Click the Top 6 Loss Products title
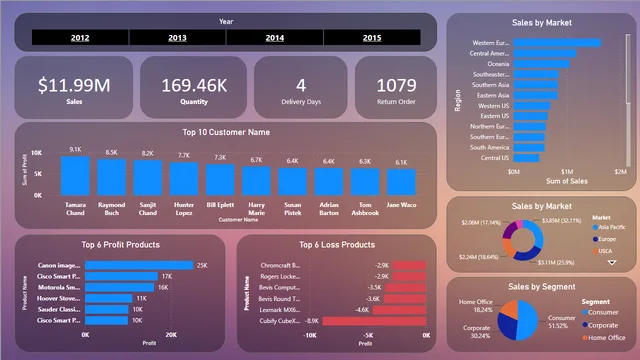This screenshot has width=640, height=360. [x=337, y=244]
